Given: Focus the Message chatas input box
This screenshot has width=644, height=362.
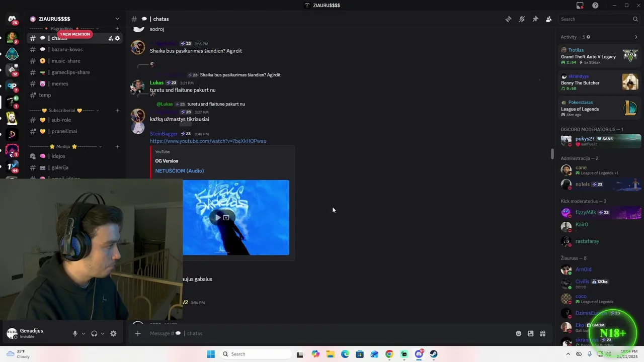Looking at the screenshot, I should pyautogui.click(x=327, y=333).
